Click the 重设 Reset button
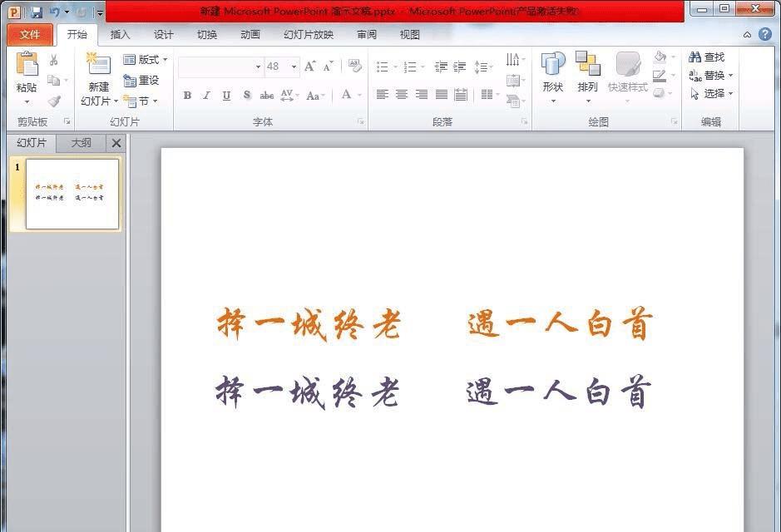The width and height of the screenshot is (781, 532). [141, 80]
